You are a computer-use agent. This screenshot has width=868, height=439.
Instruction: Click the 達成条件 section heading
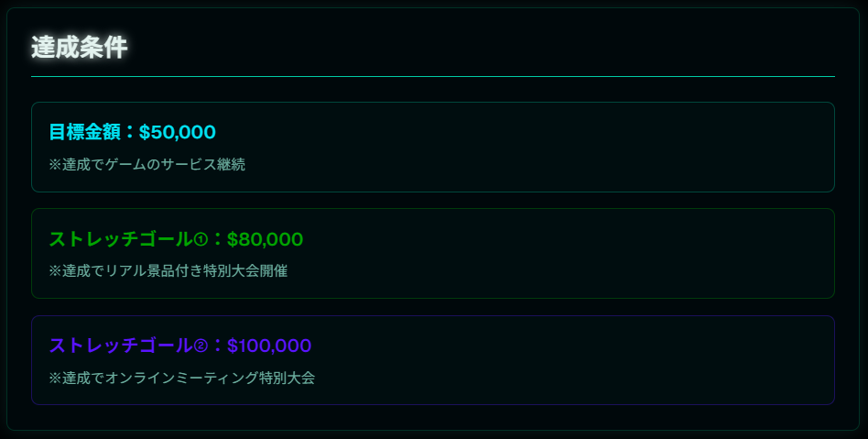(x=79, y=48)
